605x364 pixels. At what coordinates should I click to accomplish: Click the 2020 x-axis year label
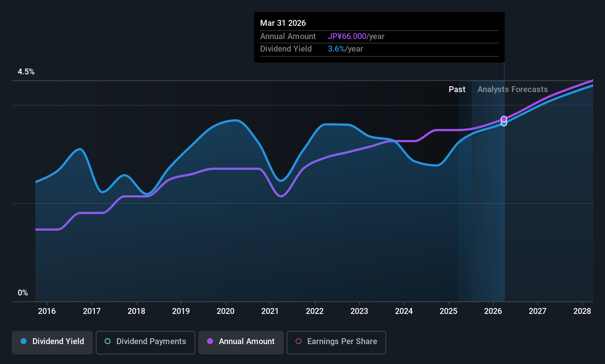click(225, 311)
